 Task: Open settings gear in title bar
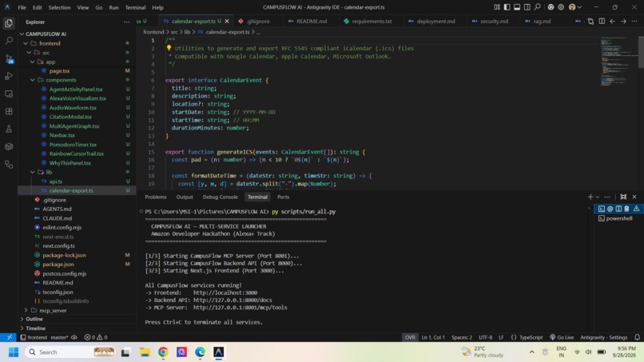(x=561, y=7)
